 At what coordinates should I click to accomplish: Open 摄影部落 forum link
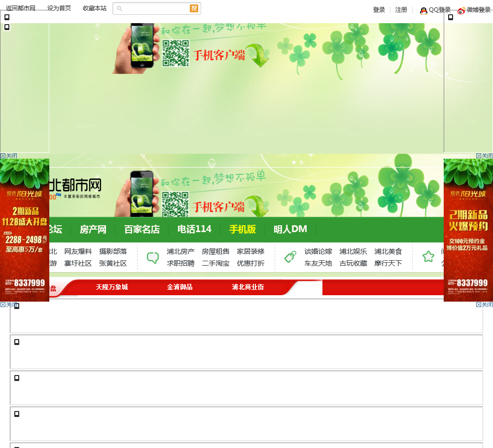113,251
